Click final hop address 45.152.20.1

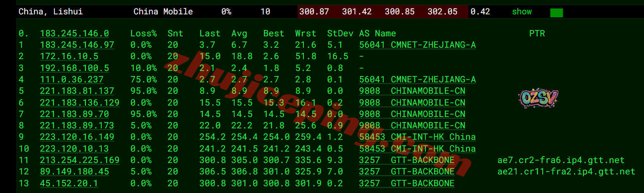(69, 183)
